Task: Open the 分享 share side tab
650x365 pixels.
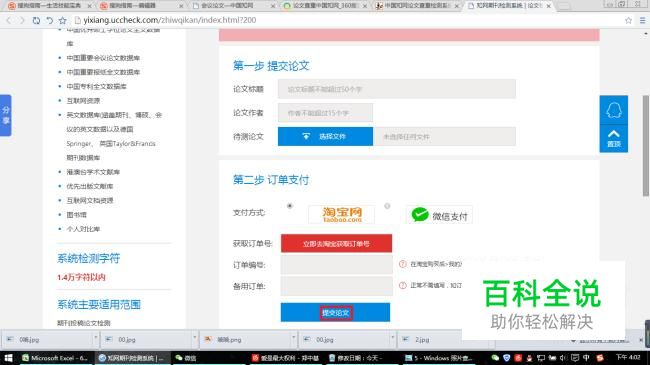Action: pos(6,115)
